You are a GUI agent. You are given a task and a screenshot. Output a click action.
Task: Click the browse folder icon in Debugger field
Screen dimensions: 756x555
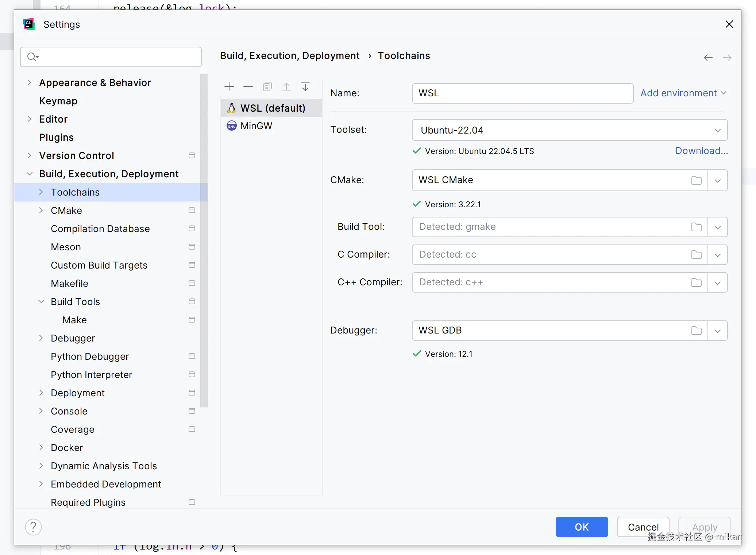point(696,331)
